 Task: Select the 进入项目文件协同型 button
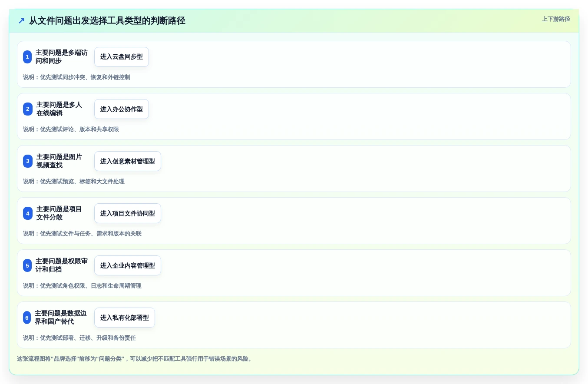[128, 213]
